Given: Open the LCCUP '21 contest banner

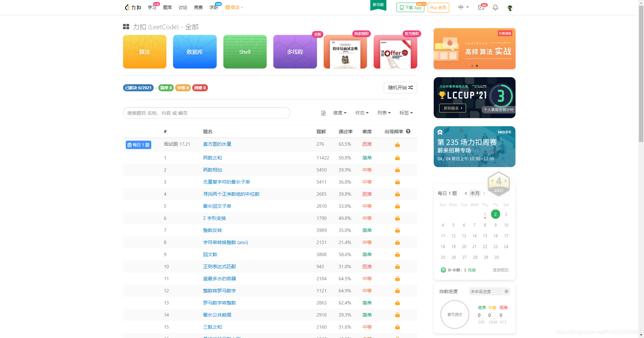Looking at the screenshot, I should click(x=475, y=98).
